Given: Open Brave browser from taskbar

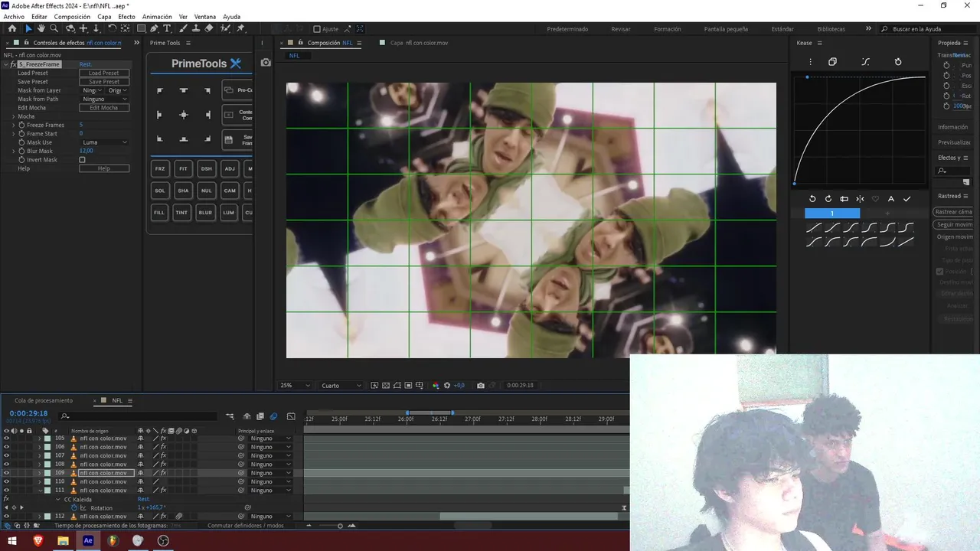Looking at the screenshot, I should [x=38, y=540].
